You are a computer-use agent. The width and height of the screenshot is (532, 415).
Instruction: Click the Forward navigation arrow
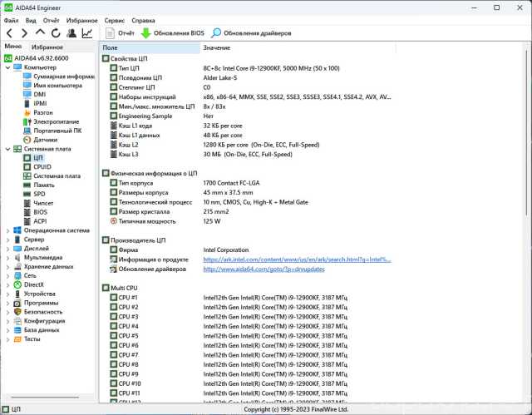point(25,33)
